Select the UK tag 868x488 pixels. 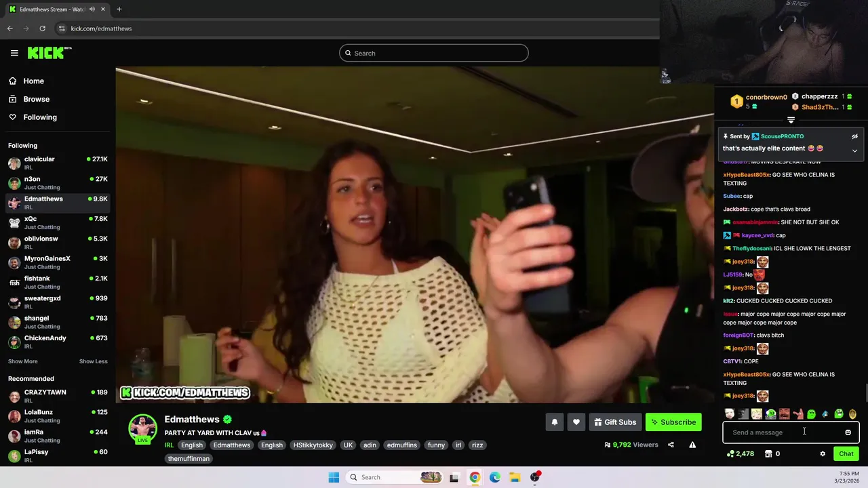point(348,445)
